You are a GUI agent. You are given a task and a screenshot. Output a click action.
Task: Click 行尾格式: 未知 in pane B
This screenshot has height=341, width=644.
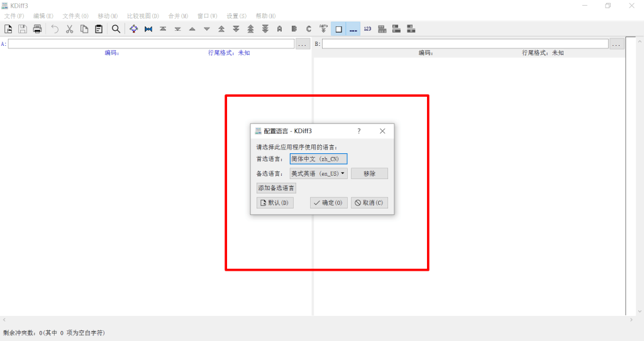coord(543,53)
